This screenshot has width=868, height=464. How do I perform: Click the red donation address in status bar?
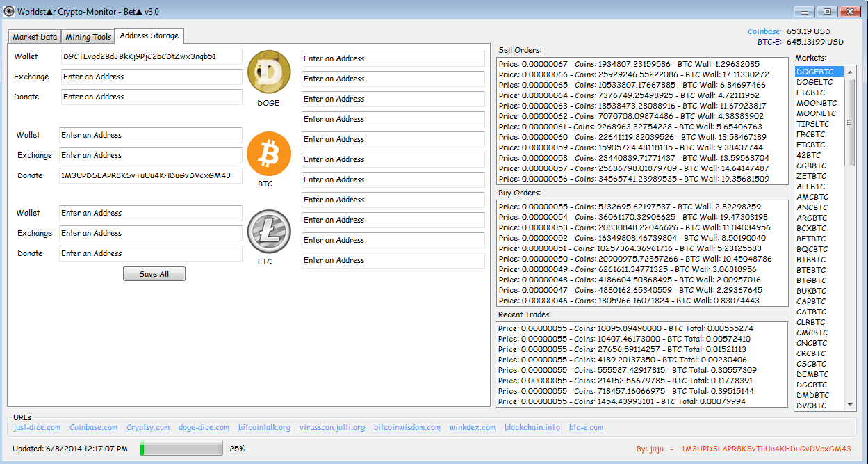pos(767,449)
